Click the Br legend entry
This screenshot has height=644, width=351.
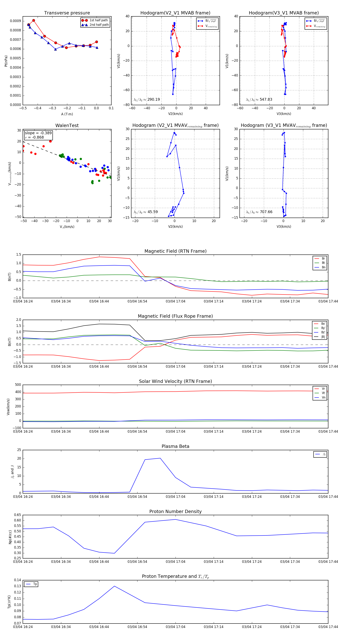[x=320, y=259]
